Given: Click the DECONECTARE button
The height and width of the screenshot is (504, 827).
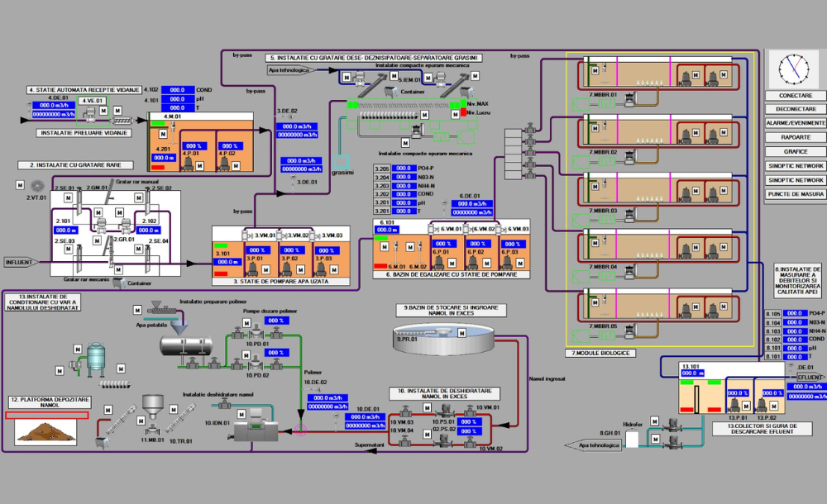Looking at the screenshot, I should tap(796, 108).
